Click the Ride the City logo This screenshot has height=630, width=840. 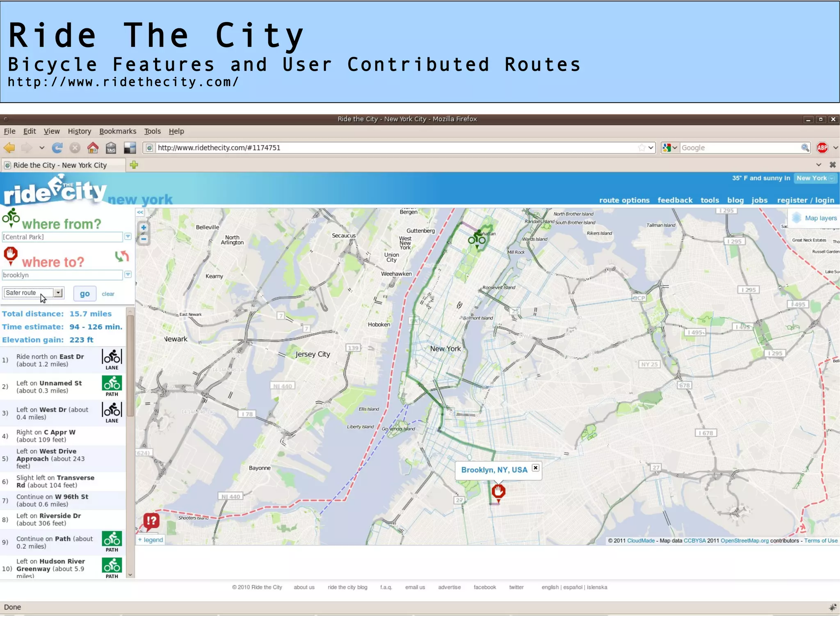[x=55, y=190]
